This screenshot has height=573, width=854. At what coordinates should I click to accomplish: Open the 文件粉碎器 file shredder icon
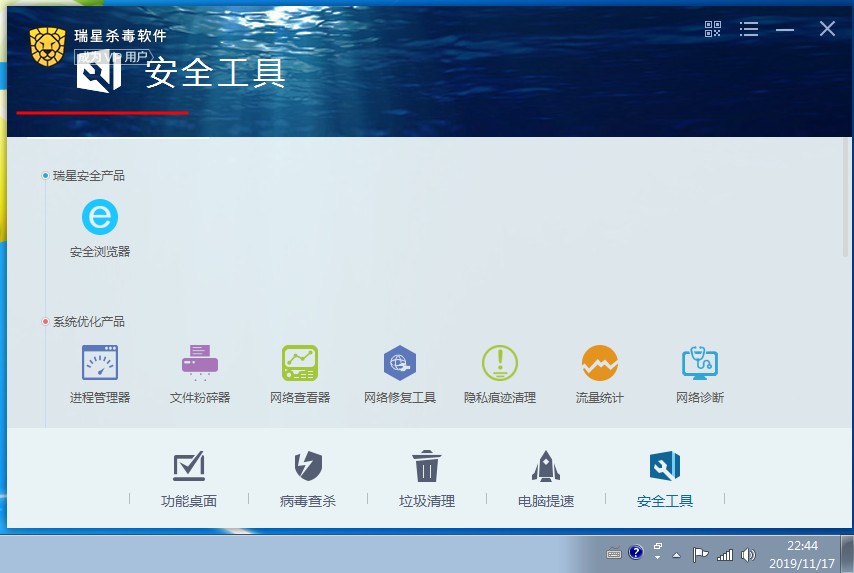200,362
